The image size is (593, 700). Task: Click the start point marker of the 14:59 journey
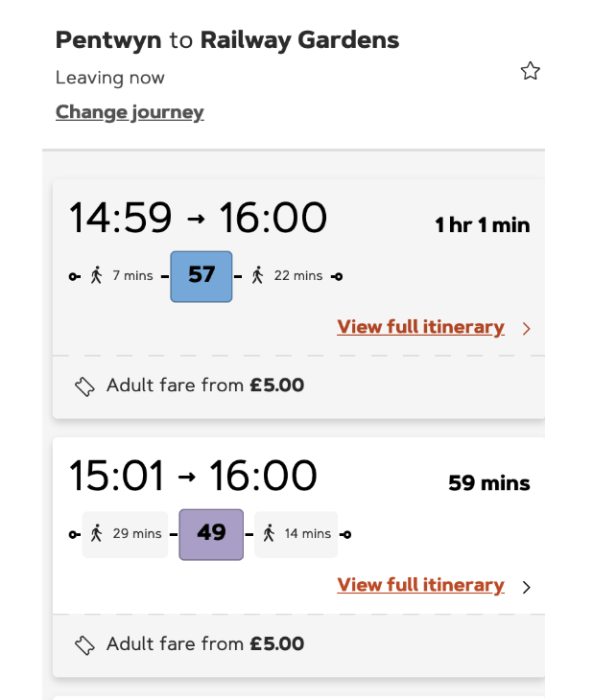75,277
